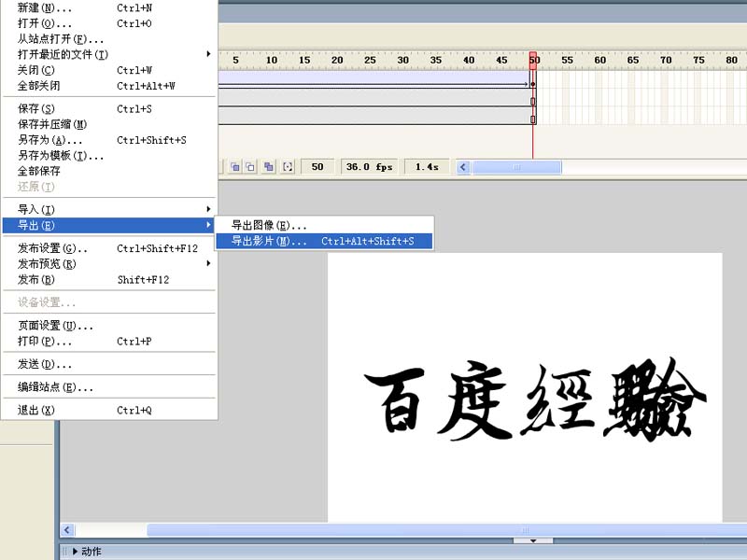Click the current frame field showing 50
This screenshot has width=747, height=560.
[x=317, y=167]
